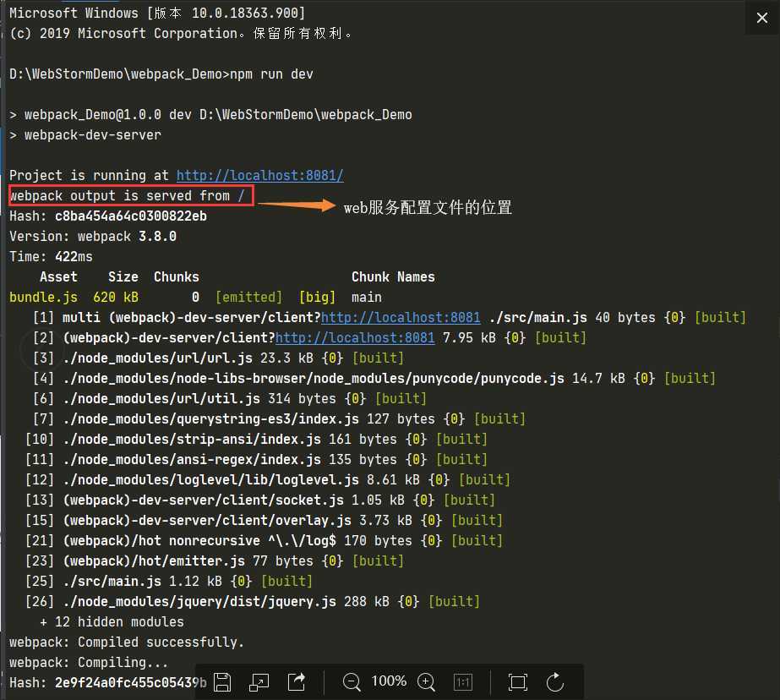Click the 'Chunk Names' header

393,276
